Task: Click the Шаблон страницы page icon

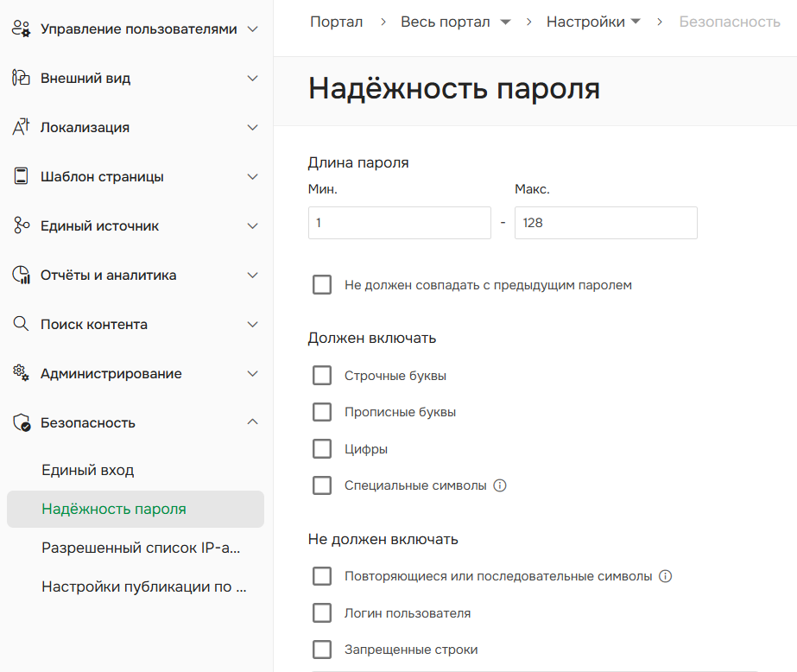Action: [21, 176]
